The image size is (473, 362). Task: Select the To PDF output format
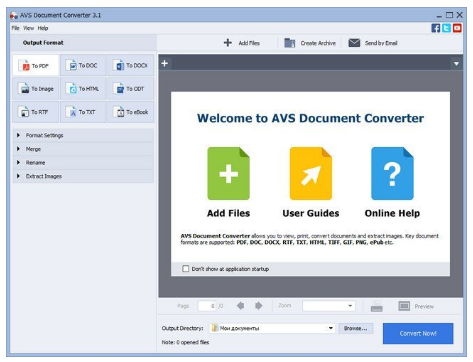click(x=36, y=66)
